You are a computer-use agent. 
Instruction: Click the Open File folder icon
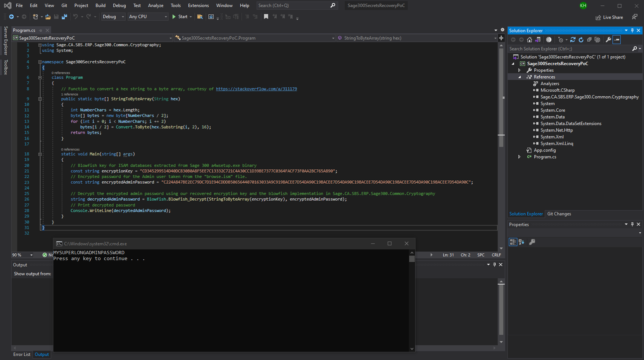pos(48,17)
